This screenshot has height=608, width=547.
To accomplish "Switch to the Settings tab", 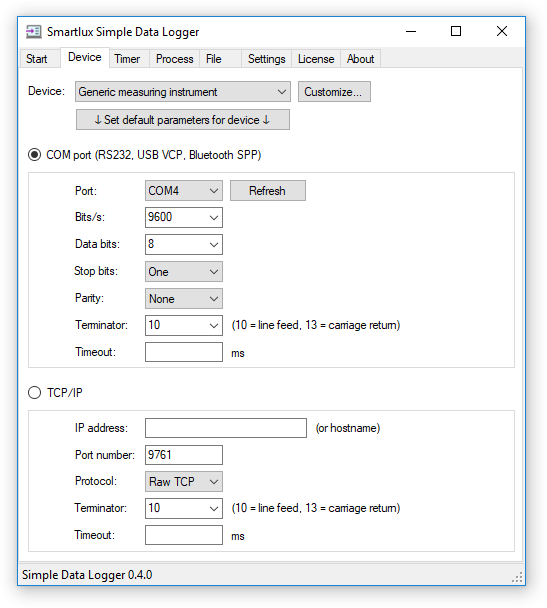I will pos(266,59).
